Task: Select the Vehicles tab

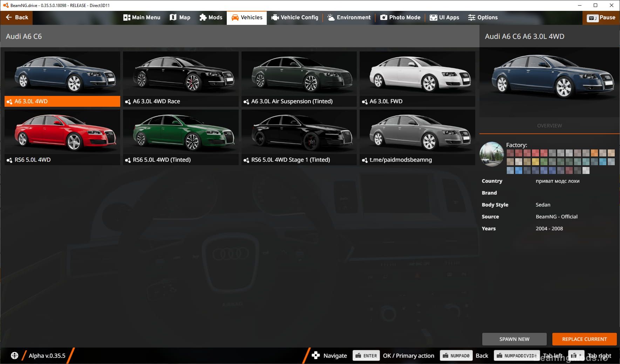Action: pyautogui.click(x=247, y=17)
